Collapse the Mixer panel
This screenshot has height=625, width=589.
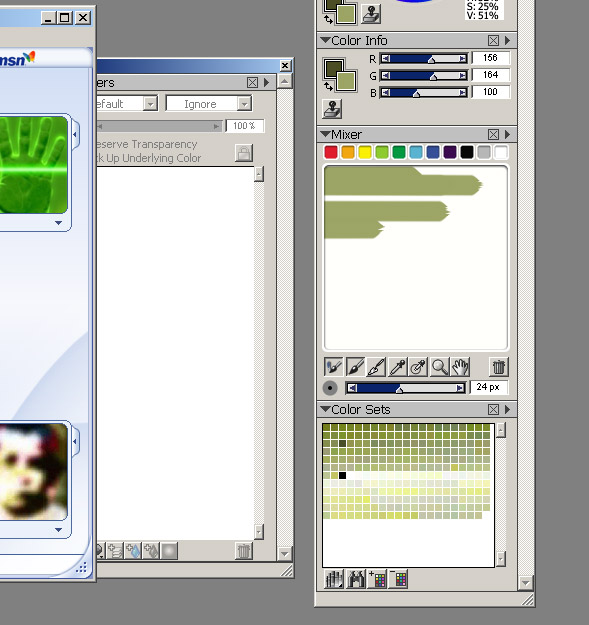tap(325, 134)
